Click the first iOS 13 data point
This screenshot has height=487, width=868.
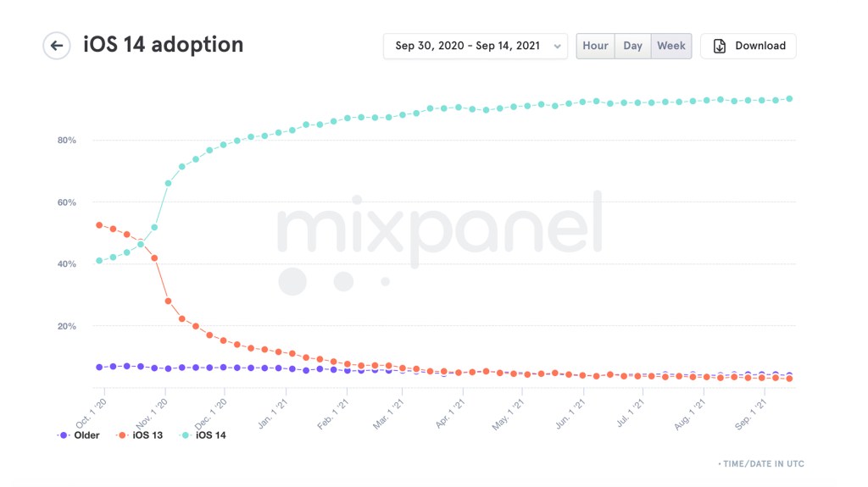coord(99,225)
